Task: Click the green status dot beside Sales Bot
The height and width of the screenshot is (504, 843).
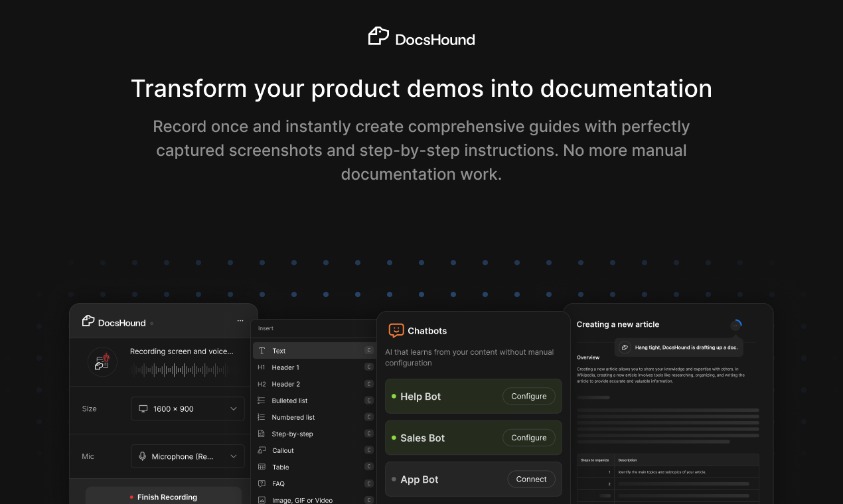Action: 394,438
